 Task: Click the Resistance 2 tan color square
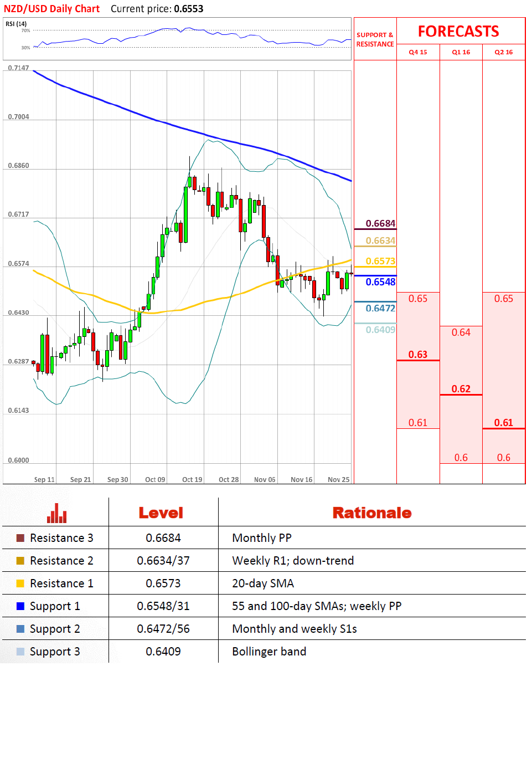[20, 561]
